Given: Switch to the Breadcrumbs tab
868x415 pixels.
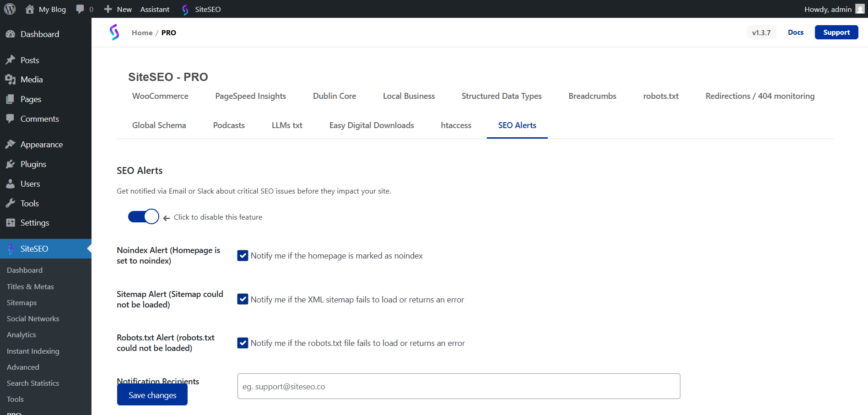Looking at the screenshot, I should [592, 96].
